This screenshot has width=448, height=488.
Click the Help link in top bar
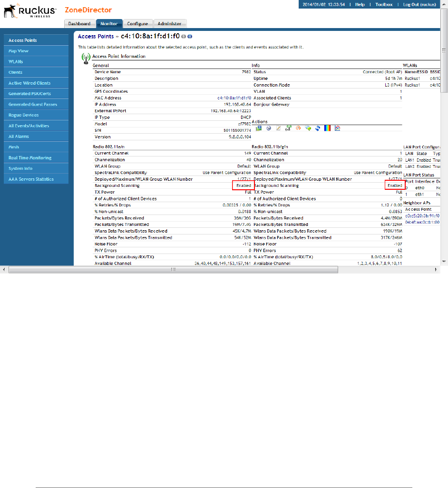[360, 4]
